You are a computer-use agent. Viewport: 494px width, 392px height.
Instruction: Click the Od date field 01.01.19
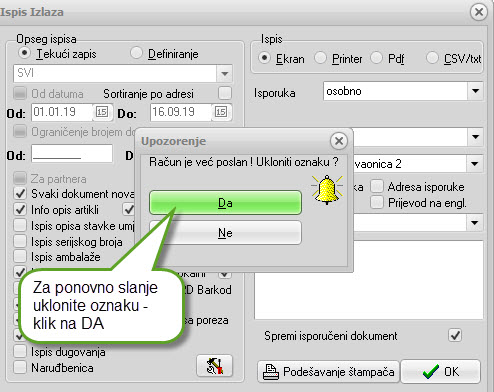click(x=62, y=112)
